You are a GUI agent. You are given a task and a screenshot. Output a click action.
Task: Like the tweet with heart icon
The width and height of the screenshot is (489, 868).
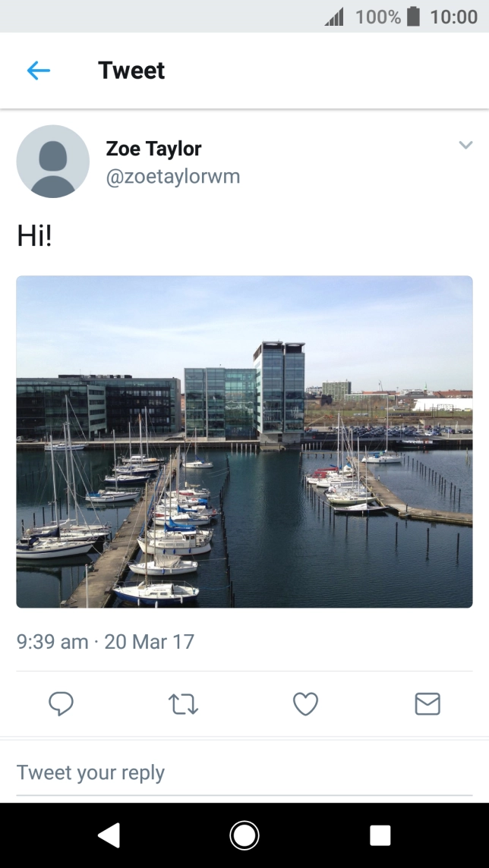coord(305,705)
